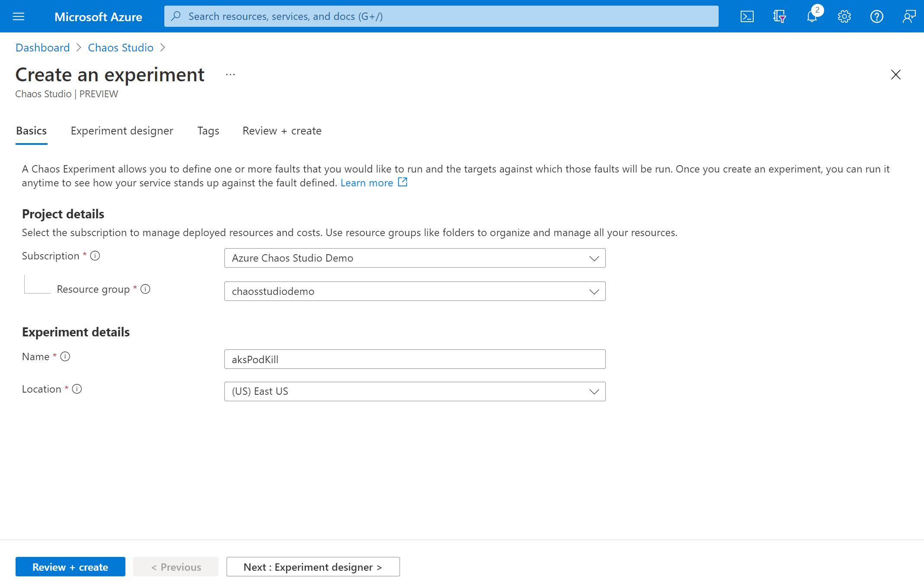The height and width of the screenshot is (585, 924).
Task: Click Next Experiment designer button
Action: [313, 566]
